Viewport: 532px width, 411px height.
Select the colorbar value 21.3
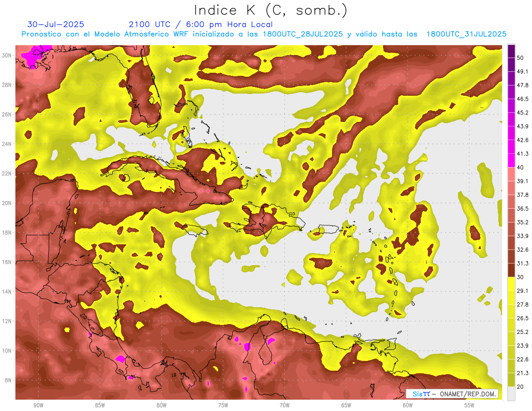click(523, 373)
